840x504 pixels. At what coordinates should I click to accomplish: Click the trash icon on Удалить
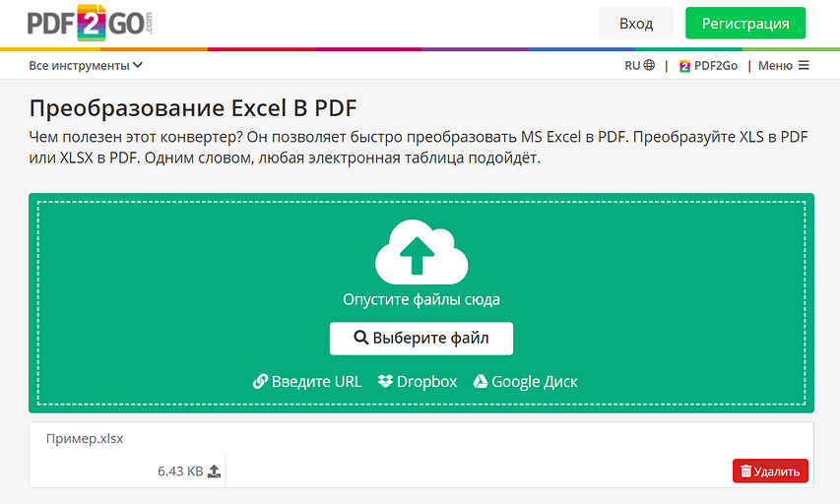point(745,472)
